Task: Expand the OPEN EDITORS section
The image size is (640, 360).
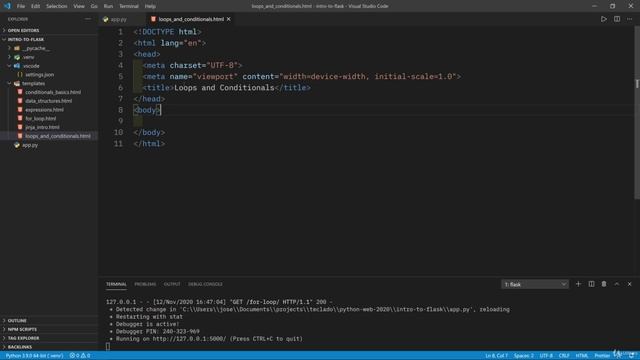Action: 23,31
